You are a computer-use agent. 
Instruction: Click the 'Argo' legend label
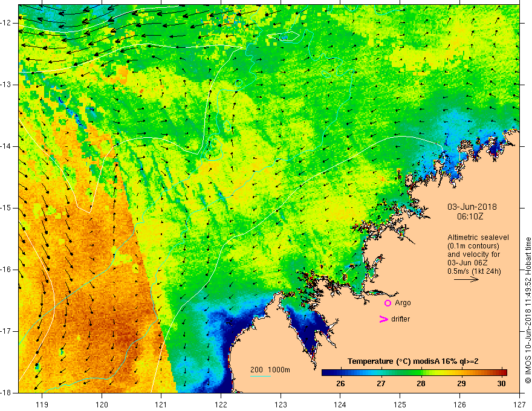click(403, 303)
